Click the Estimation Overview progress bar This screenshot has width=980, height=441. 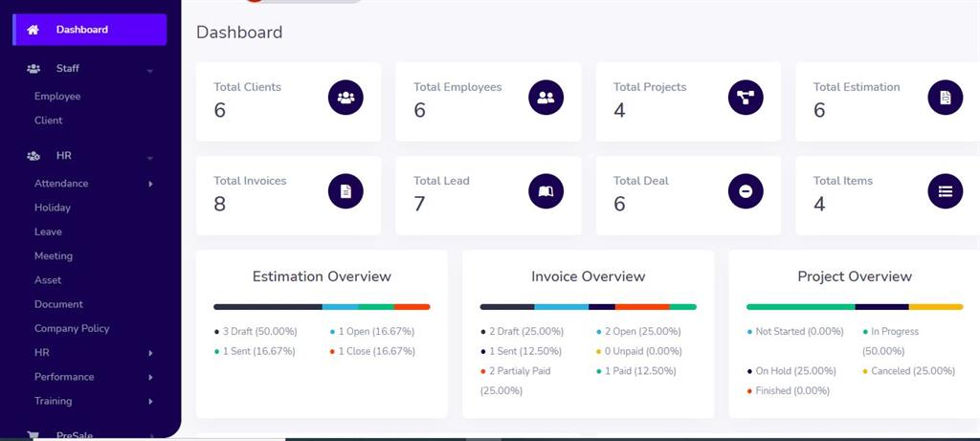pyautogui.click(x=322, y=307)
